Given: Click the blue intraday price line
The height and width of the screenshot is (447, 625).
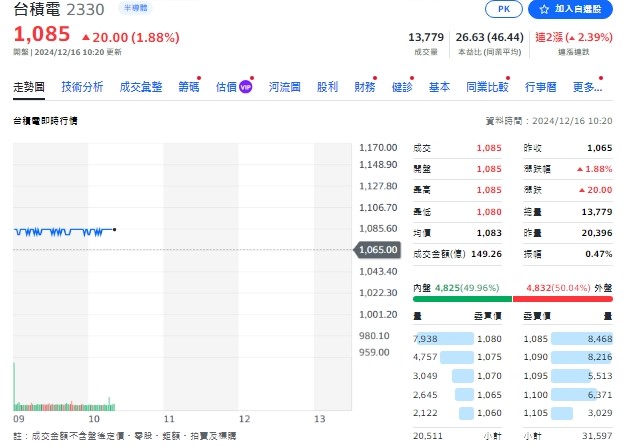Looking at the screenshot, I should (x=65, y=231).
